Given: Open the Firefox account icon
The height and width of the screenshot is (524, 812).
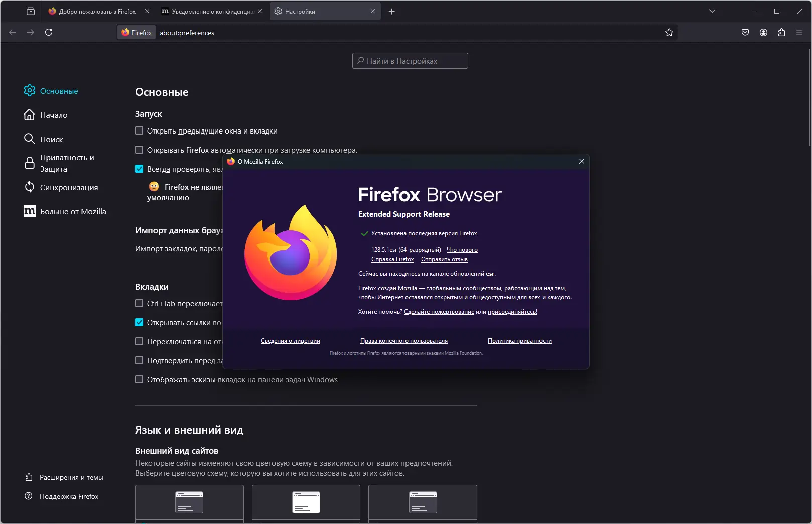Looking at the screenshot, I should [x=763, y=32].
